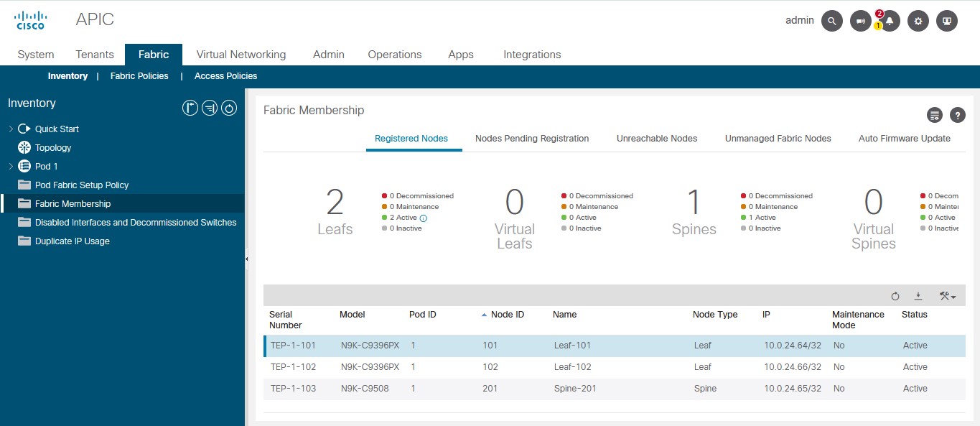Open the tools wrench dropdown
Screen dimensions: 980x426
pyautogui.click(x=948, y=296)
